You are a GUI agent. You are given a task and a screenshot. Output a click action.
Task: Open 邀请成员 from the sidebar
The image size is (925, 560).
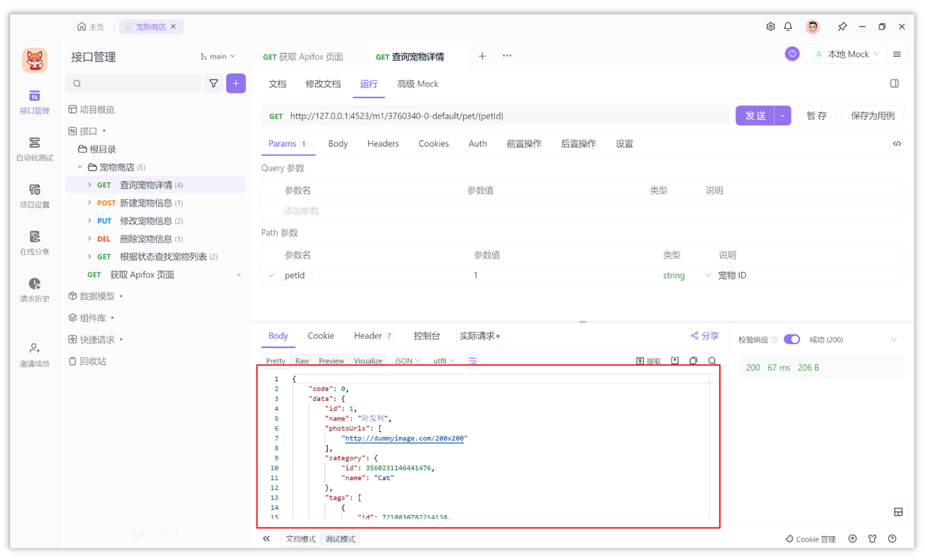point(35,353)
